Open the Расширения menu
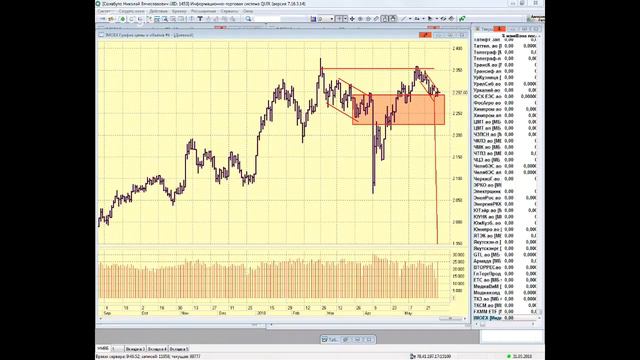The width and height of the screenshot is (640, 360). pyautogui.click(x=203, y=11)
